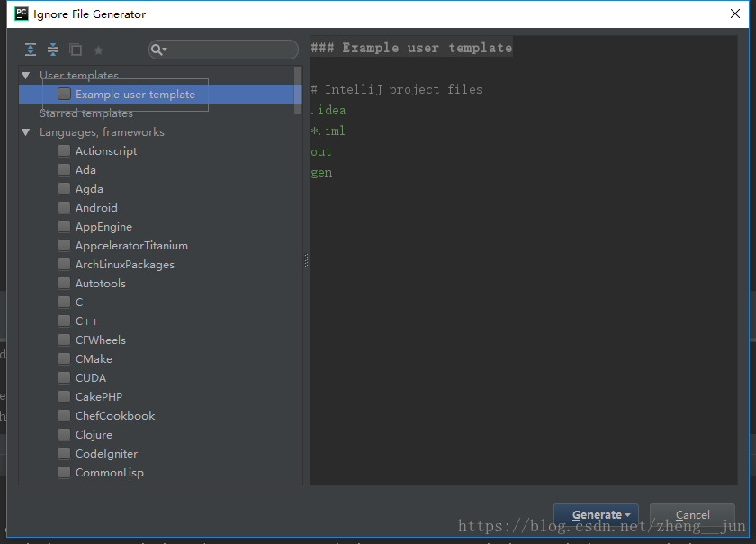Click the Expand All icon

pos(31,50)
